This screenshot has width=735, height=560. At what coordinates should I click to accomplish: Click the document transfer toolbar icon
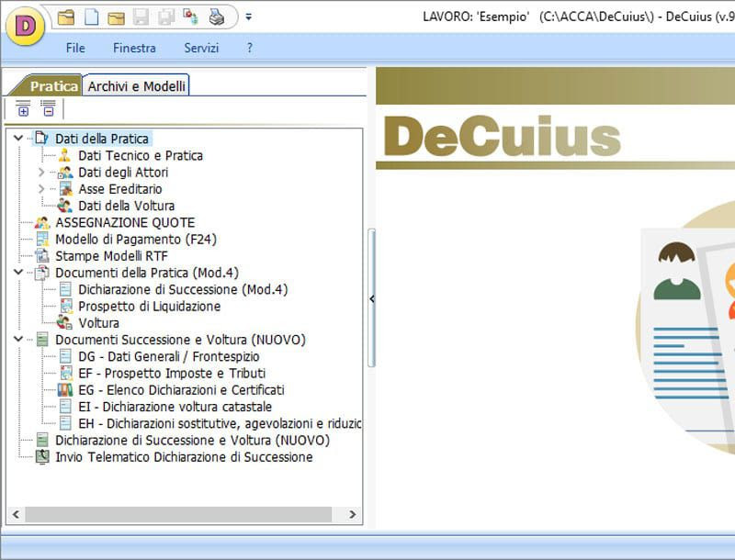191,17
